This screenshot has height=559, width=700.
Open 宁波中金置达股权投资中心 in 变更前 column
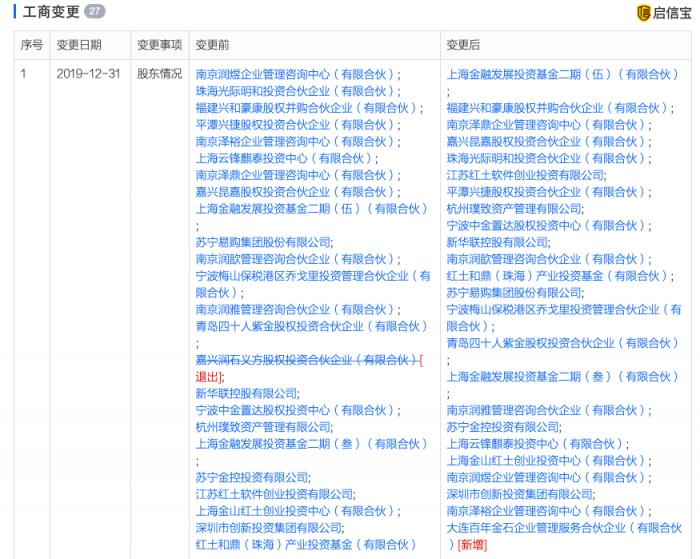(x=296, y=410)
